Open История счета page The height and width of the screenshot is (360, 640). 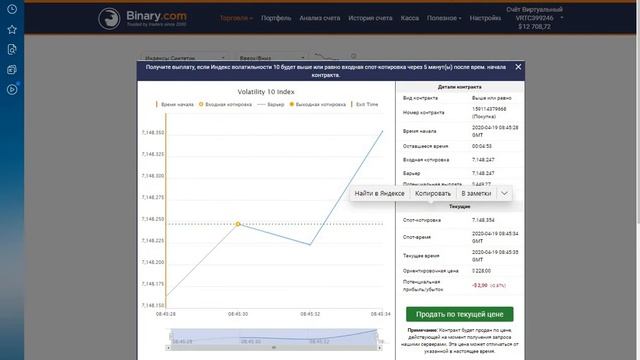(x=370, y=18)
